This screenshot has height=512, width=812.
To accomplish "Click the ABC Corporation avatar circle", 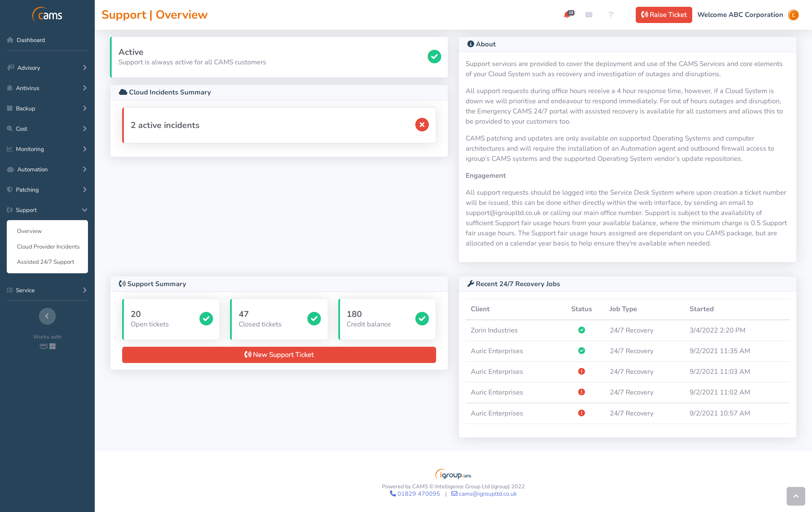I will (794, 15).
